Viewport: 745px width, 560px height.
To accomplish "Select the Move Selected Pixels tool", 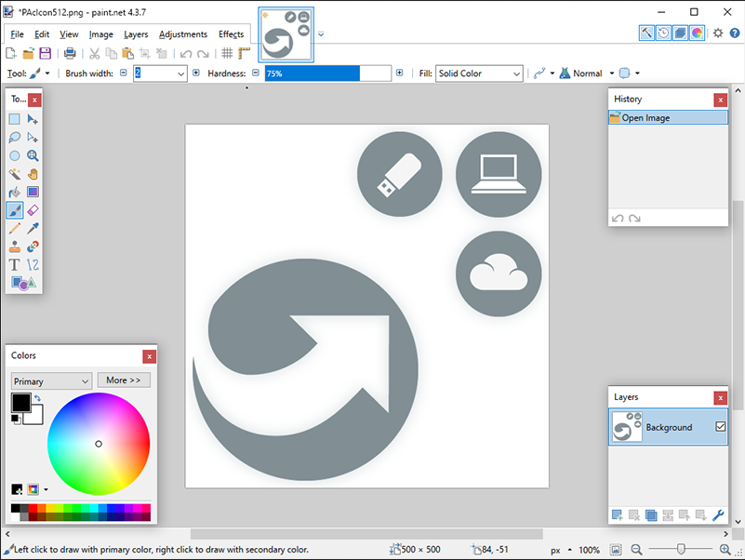I will coord(33,119).
